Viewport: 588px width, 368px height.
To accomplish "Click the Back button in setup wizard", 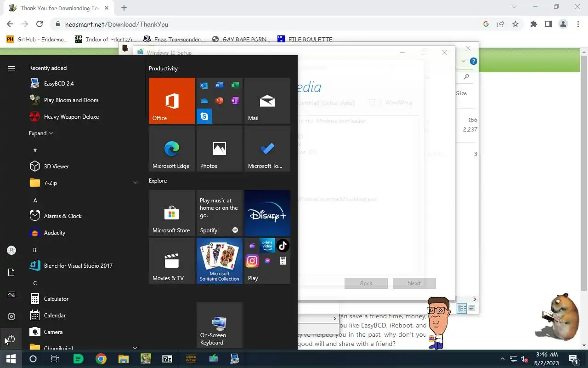I will pos(366,283).
